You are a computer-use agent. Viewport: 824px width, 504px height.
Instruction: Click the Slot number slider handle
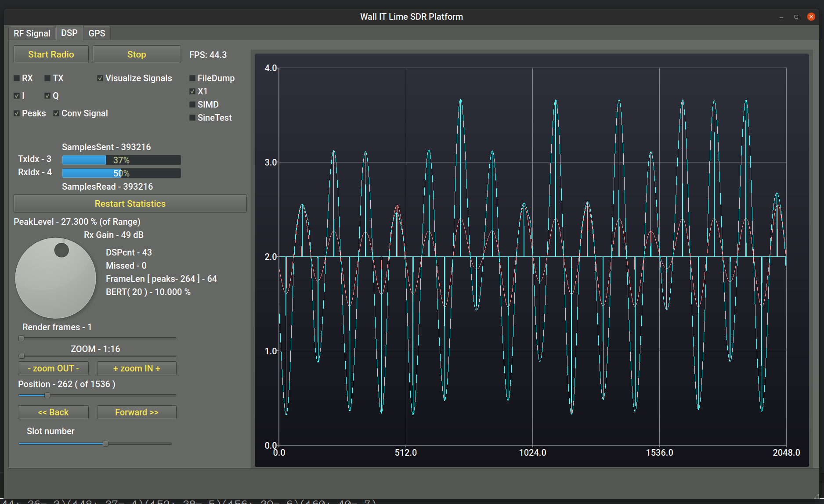[x=105, y=444]
